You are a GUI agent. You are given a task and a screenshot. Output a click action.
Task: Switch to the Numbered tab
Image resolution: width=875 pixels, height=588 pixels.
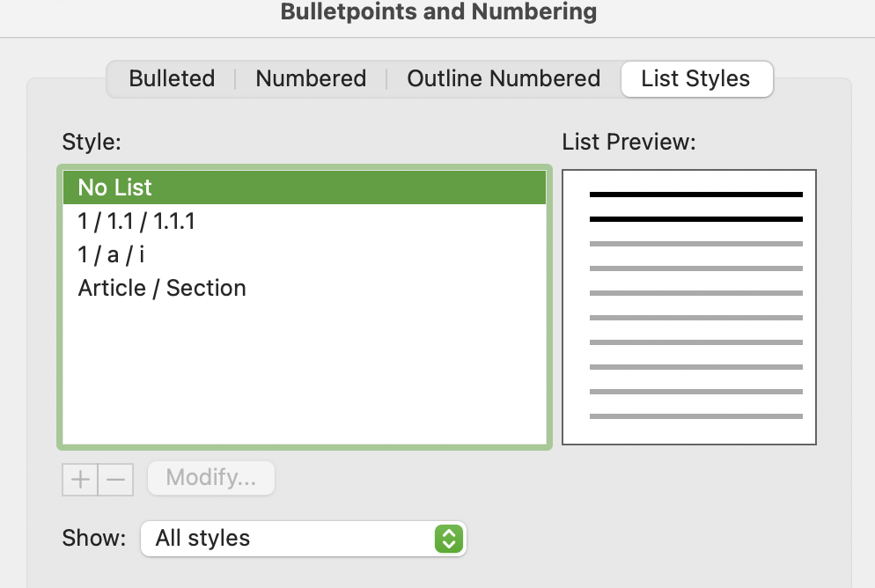311,78
